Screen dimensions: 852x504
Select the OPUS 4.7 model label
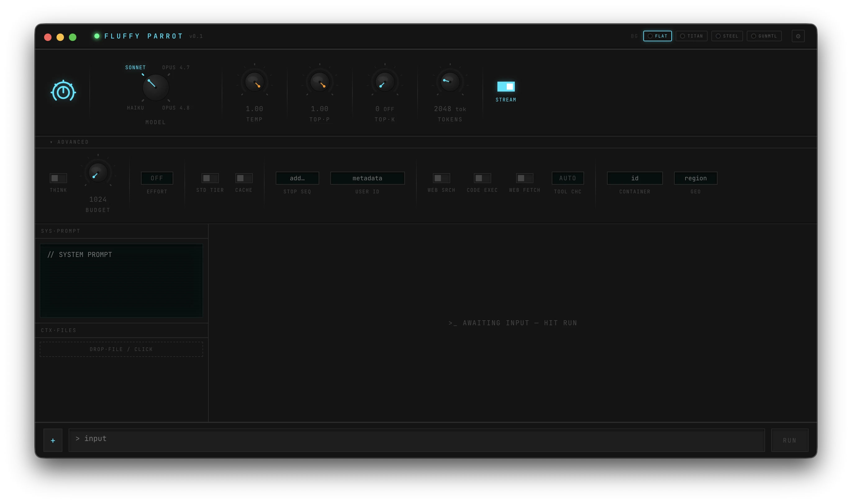(x=176, y=68)
